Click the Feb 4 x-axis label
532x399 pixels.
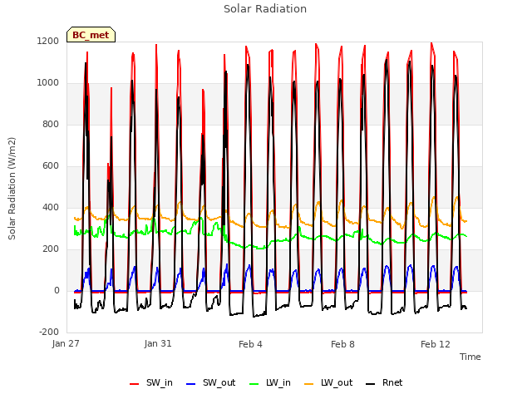pos(250,344)
